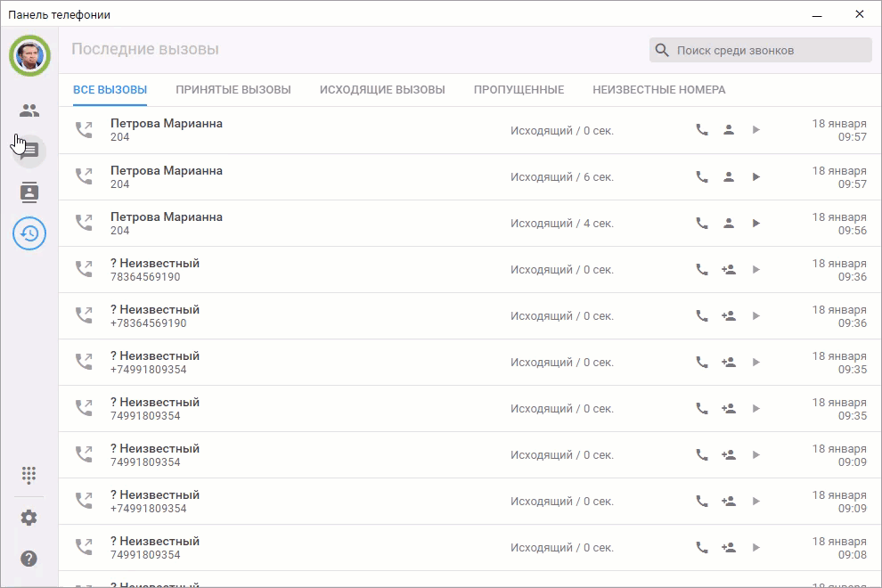Play recording of the 4 sec. call
This screenshot has height=588, width=882.
click(x=755, y=223)
